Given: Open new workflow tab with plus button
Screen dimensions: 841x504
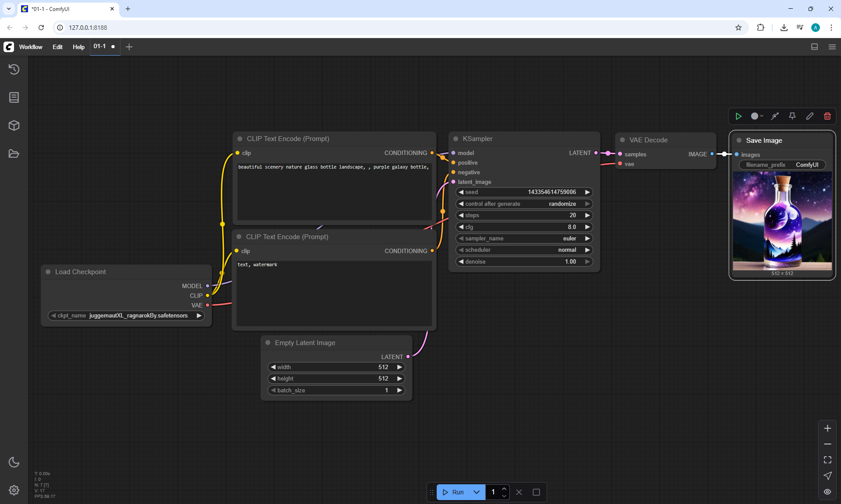Looking at the screenshot, I should point(129,47).
